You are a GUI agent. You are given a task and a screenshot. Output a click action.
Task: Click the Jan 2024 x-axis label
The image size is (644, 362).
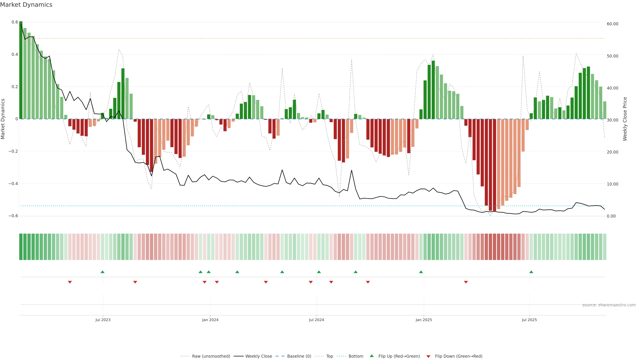pos(210,320)
